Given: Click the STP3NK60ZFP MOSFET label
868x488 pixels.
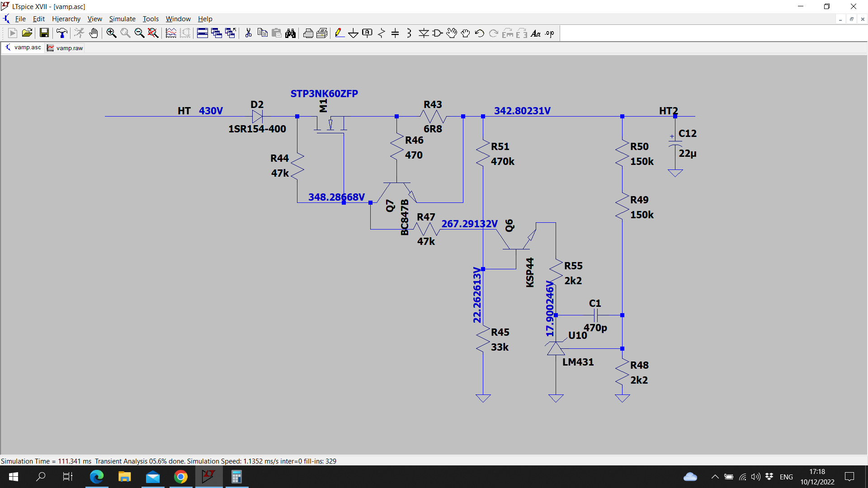Looking at the screenshot, I should point(324,94).
